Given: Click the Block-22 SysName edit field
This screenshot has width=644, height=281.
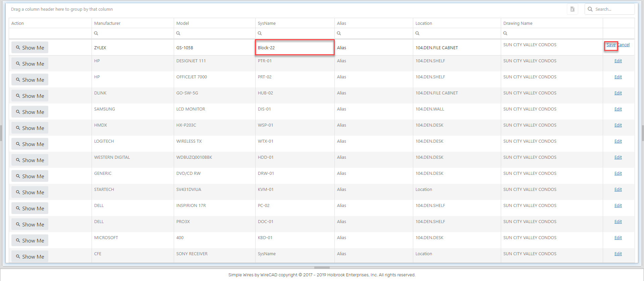Looking at the screenshot, I should [295, 48].
